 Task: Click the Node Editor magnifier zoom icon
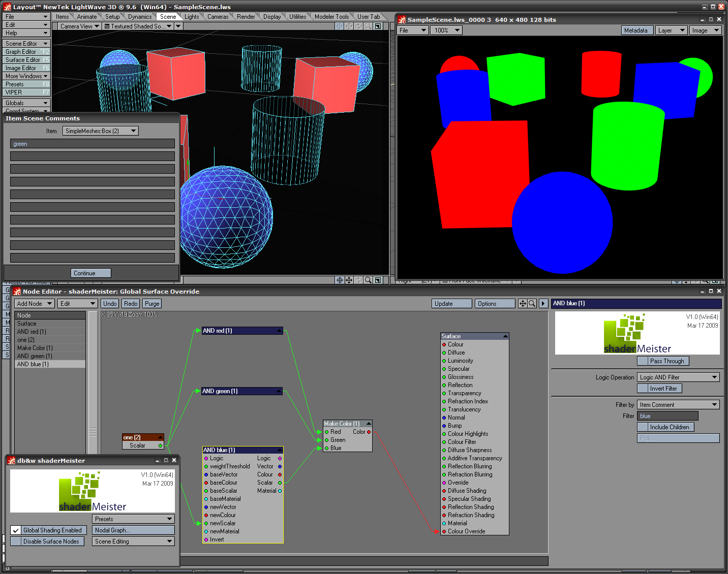click(x=532, y=303)
